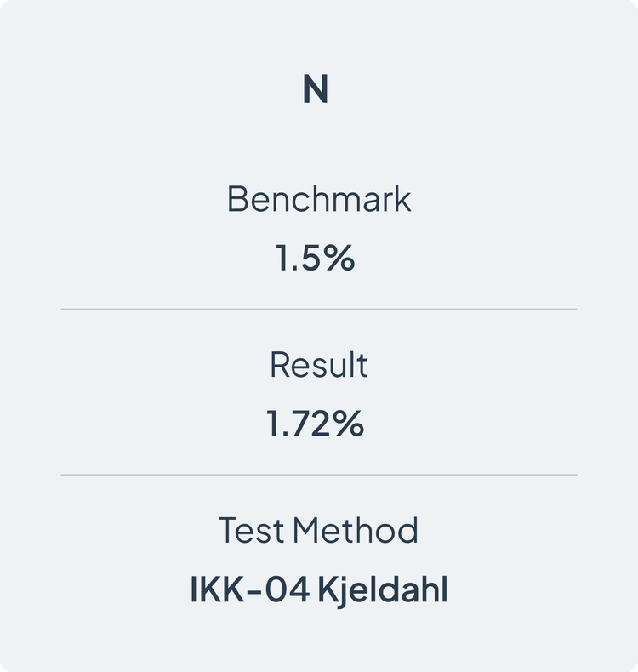Select the Test Method label
Viewport: 638px width, 672px height.
318,531
